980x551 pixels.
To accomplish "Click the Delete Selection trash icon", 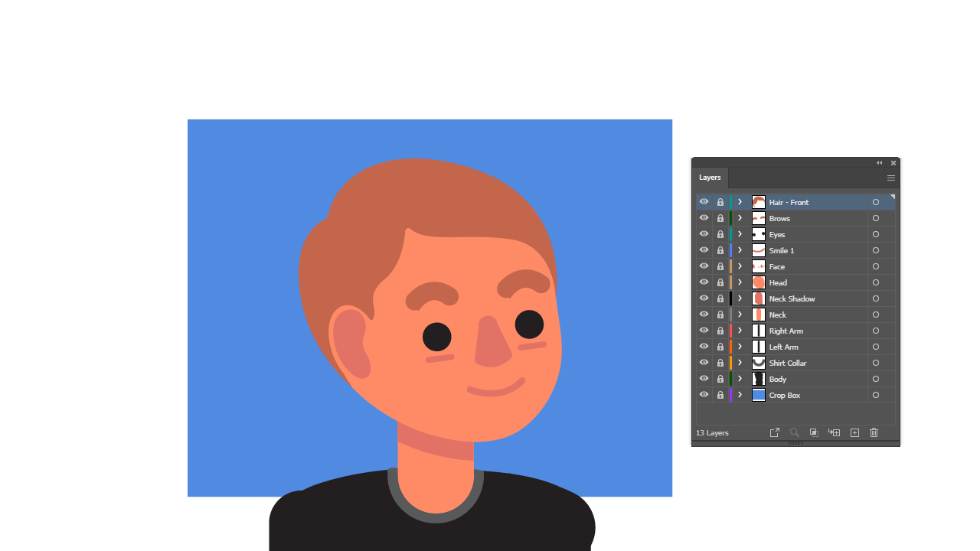I will (874, 432).
